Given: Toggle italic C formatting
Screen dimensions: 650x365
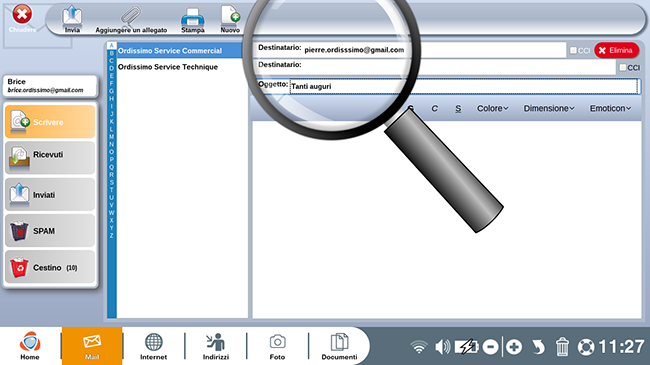Looking at the screenshot, I should coord(434,108).
